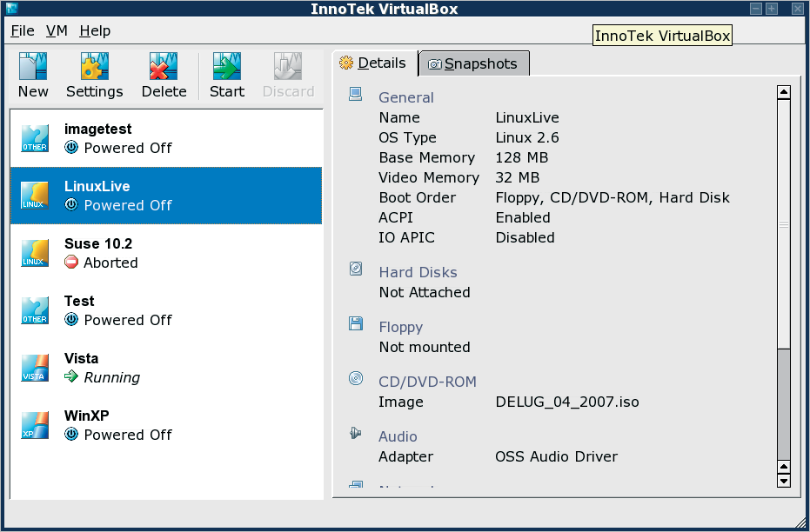Click the OSS Audio Driver value
The height and width of the screenshot is (532, 810).
pos(556,456)
